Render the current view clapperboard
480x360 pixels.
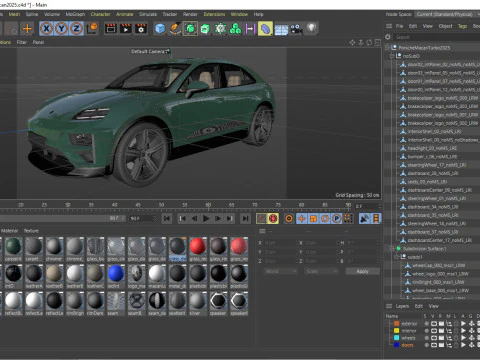[111, 29]
